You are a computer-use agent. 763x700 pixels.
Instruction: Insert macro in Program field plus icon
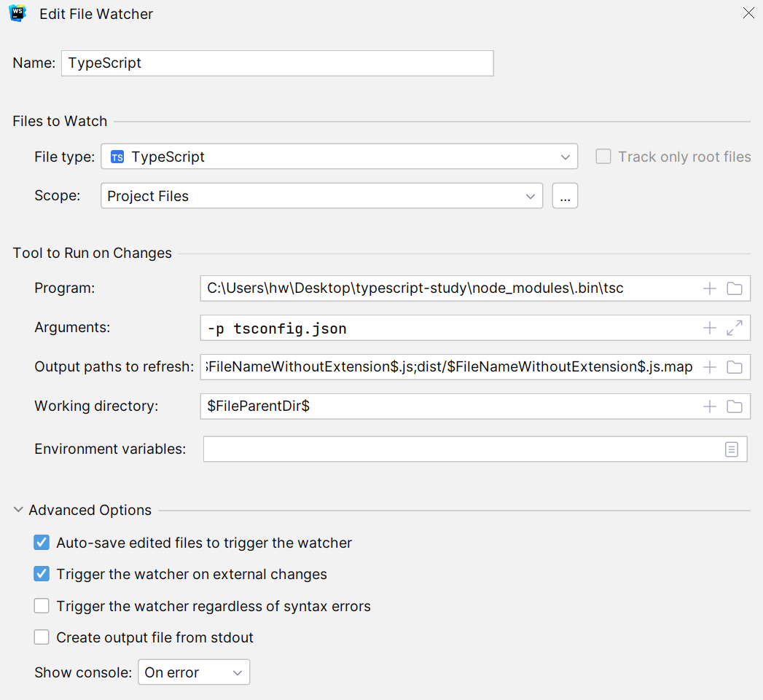(x=710, y=288)
